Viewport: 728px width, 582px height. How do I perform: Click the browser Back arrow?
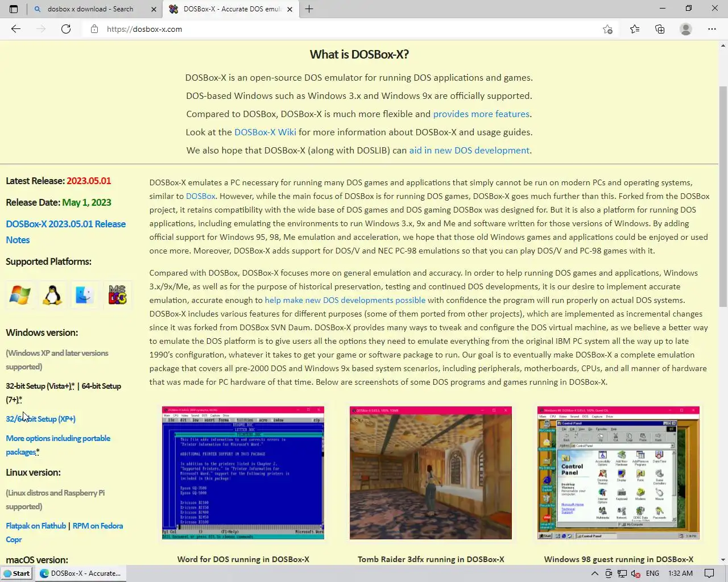16,29
